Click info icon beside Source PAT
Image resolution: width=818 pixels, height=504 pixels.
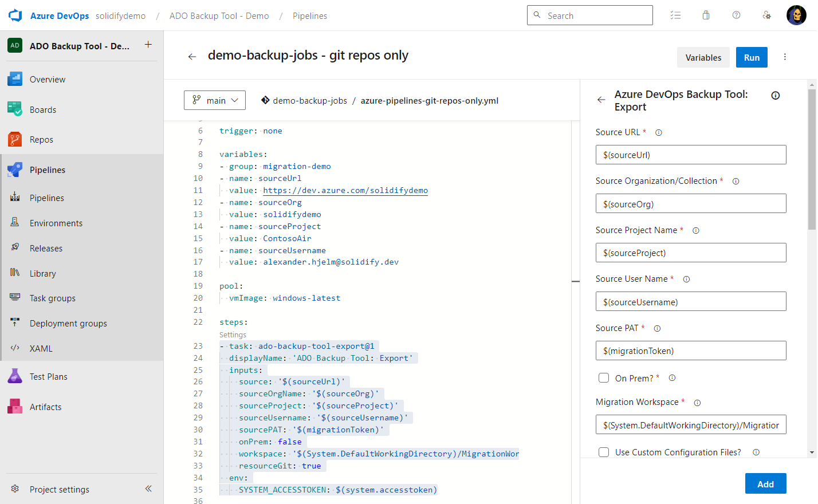(657, 329)
